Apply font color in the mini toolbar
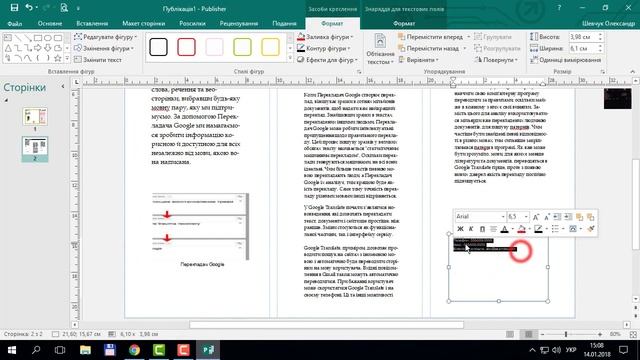This screenshot has width=640, height=360. [504, 229]
